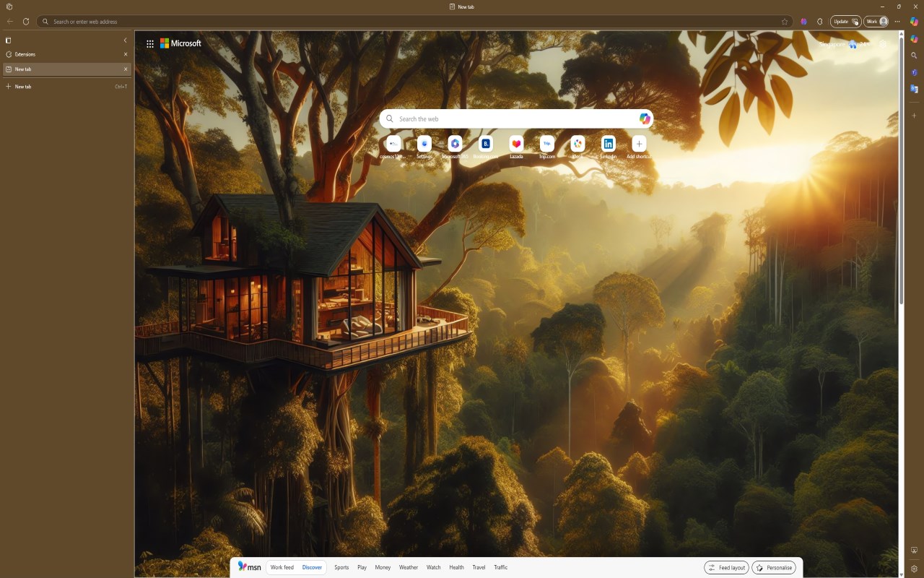The width and height of the screenshot is (924, 578).
Task: Open the workspaces icon in title bar
Action: [9, 7]
